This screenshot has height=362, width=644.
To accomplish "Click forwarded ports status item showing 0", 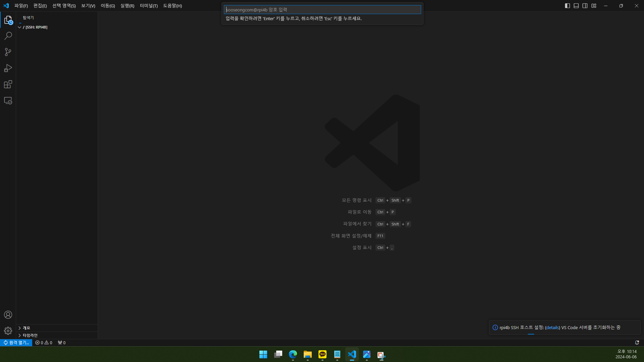I will tap(62, 343).
